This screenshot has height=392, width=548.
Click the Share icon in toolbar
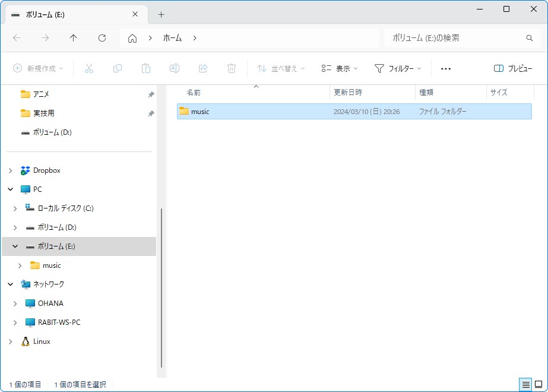point(203,69)
